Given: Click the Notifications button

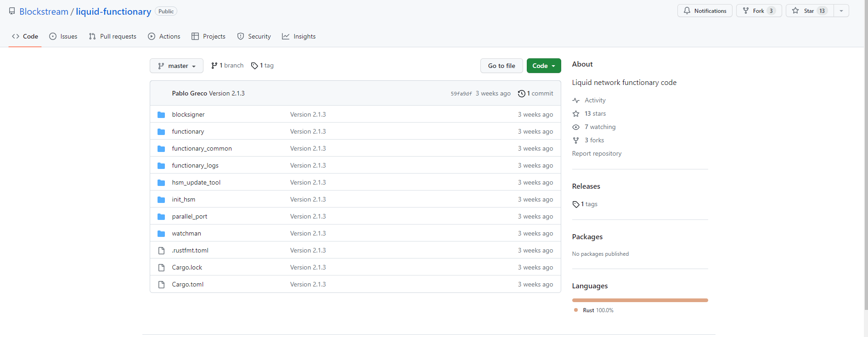Looking at the screenshot, I should point(705,11).
